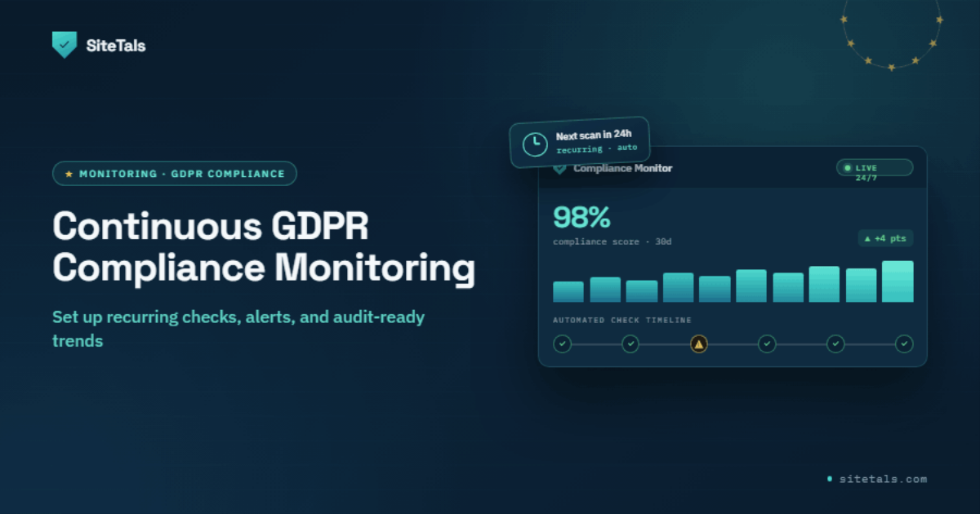Click the star icon in the Monitoring badge
Screen dimensions: 980x514
pos(69,174)
